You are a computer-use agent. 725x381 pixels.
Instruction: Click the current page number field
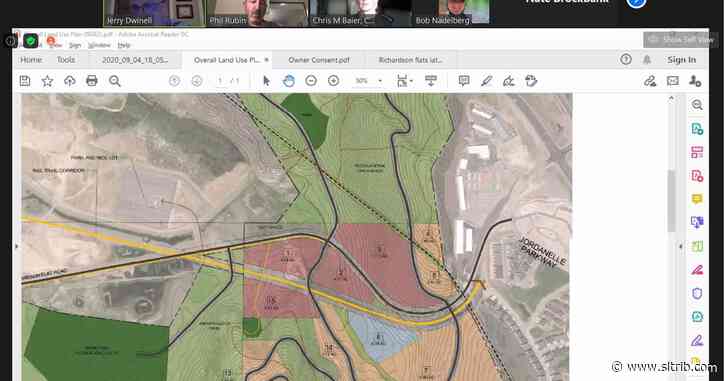220,81
